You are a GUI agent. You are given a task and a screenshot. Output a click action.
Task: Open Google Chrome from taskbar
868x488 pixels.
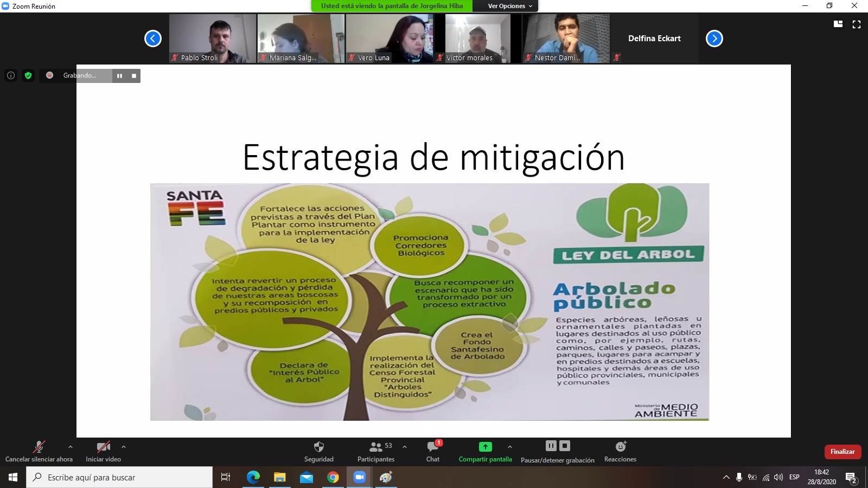333,477
